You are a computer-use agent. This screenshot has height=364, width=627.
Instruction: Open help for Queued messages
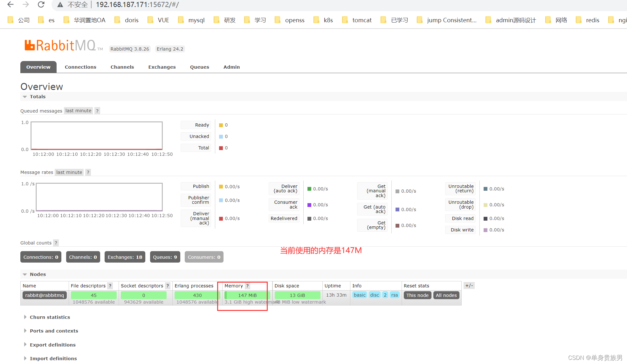[x=97, y=111]
